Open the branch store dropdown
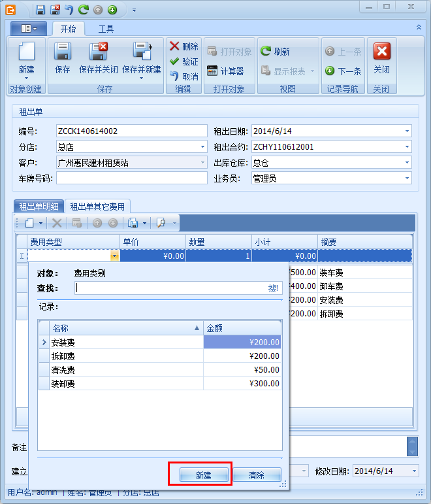The height and width of the screenshot is (504, 431). (x=202, y=147)
